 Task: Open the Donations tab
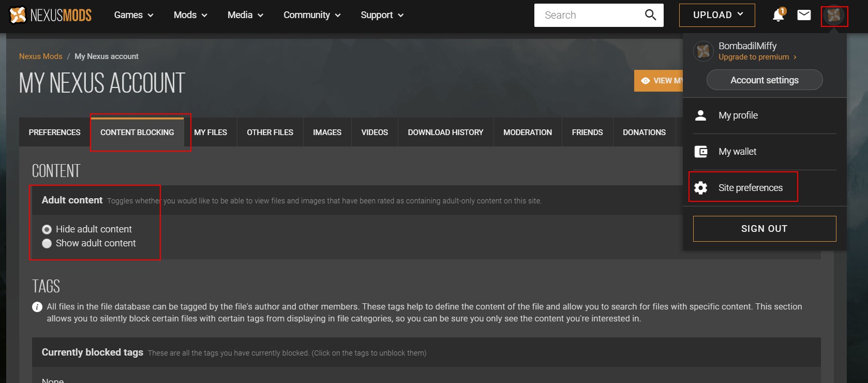click(644, 132)
